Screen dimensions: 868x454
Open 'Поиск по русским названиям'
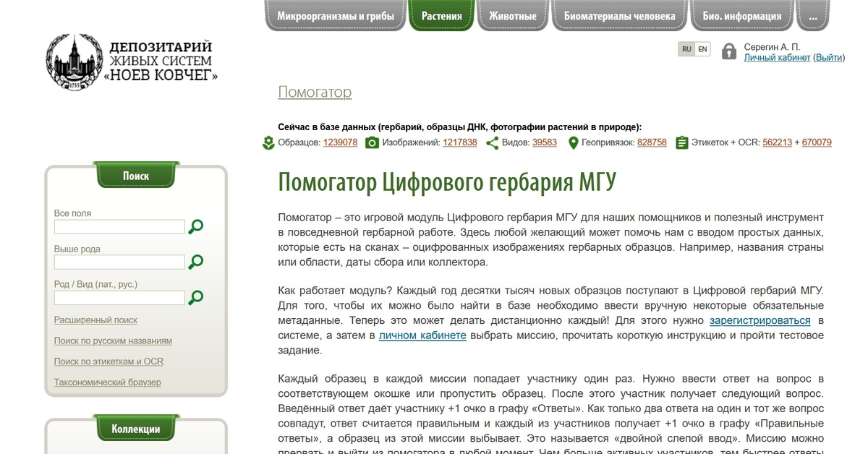tap(113, 340)
